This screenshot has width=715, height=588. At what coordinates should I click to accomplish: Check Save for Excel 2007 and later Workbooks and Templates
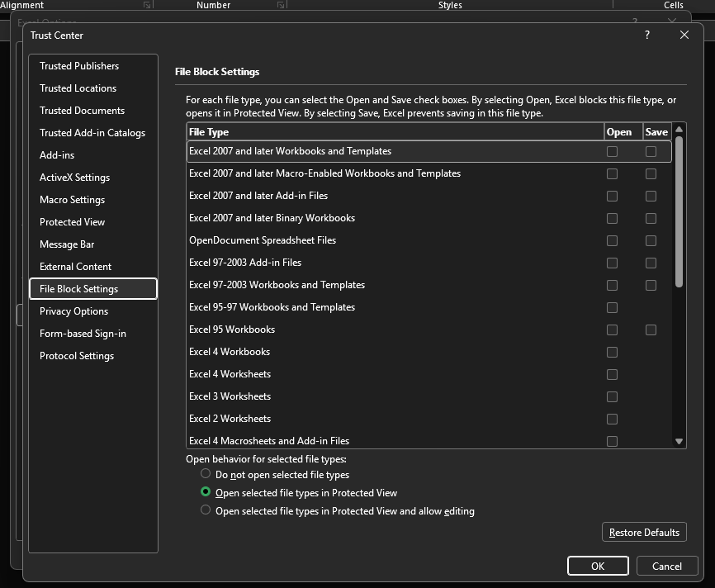[651, 151]
